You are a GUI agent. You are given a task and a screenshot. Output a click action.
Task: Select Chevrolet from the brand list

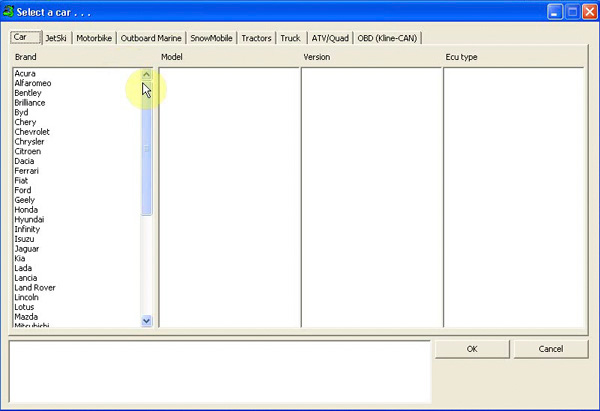[x=32, y=132]
